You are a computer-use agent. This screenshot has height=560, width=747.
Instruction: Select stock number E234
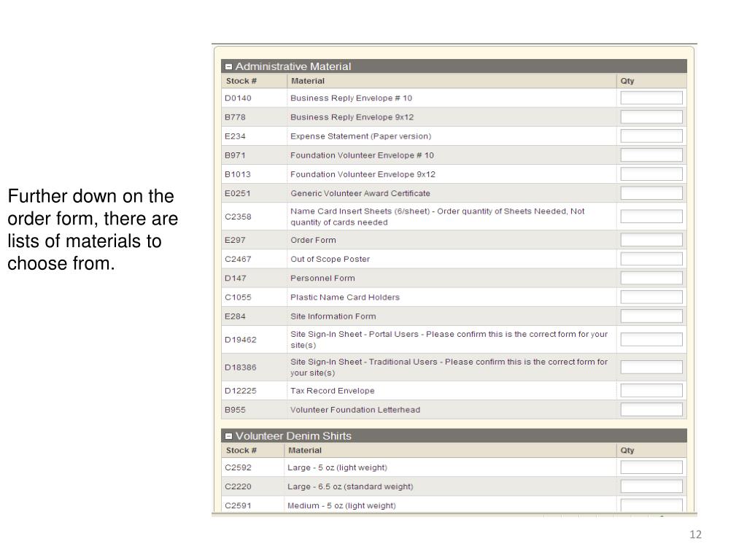(x=235, y=136)
